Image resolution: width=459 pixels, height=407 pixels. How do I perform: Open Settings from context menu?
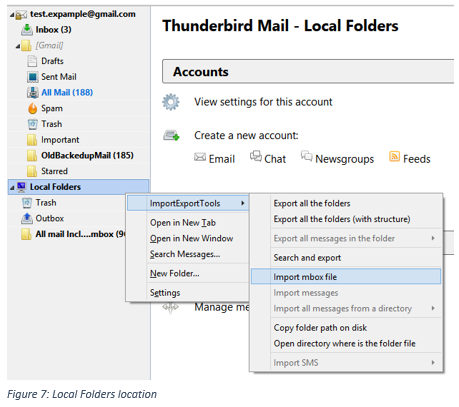188,293
